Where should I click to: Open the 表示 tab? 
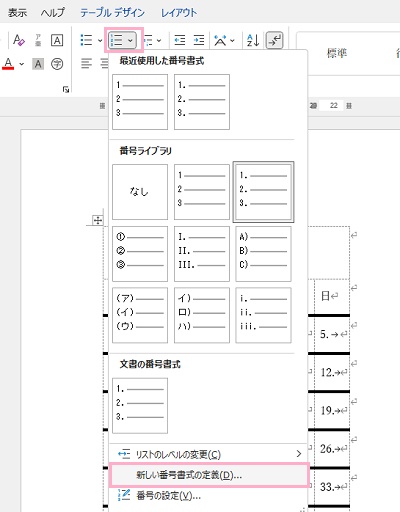click(x=17, y=13)
